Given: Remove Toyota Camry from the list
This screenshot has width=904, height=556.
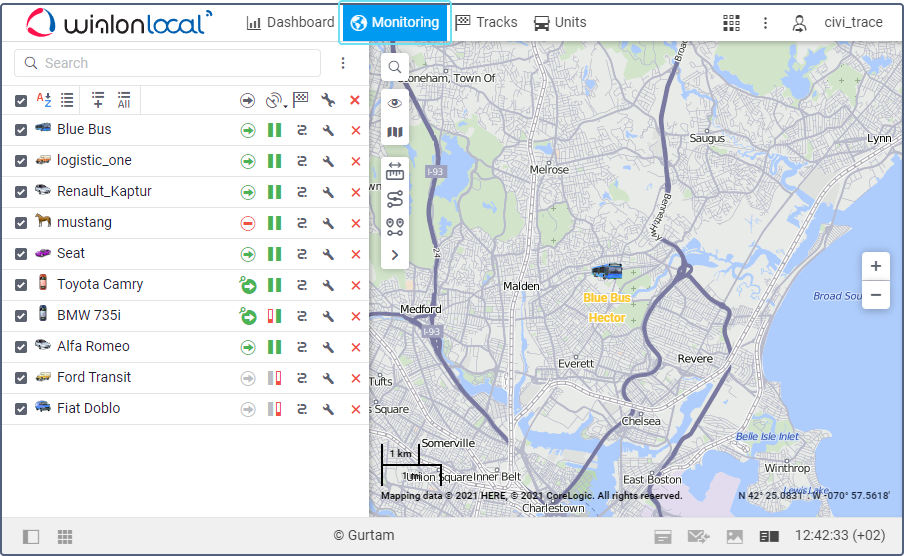Looking at the screenshot, I should point(356,285).
